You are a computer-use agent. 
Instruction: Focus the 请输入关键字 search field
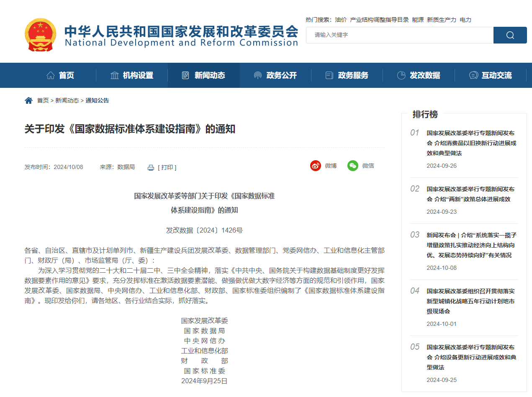pyautogui.click(x=400, y=35)
